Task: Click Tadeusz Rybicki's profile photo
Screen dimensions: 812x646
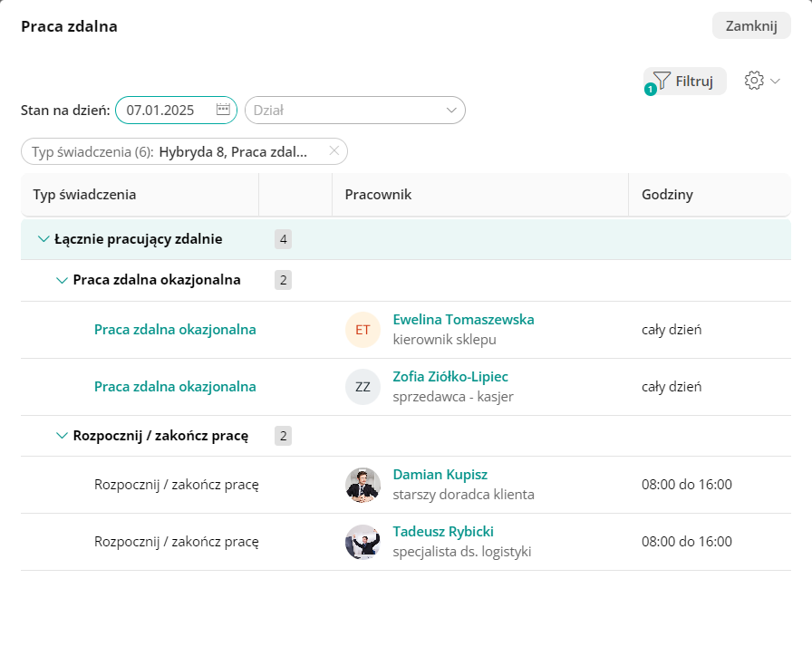Action: 362,542
